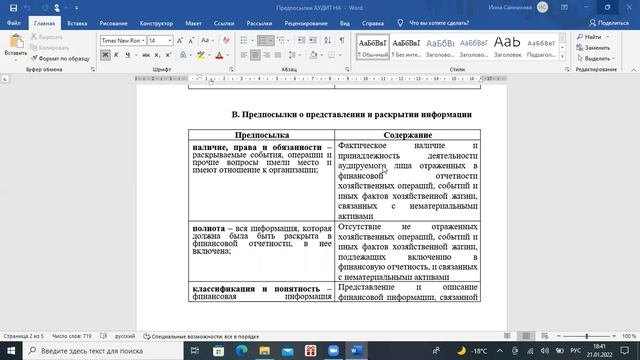640x360 pixels.
Task: Save the document using the floppy disk icon
Action: [13, 8]
